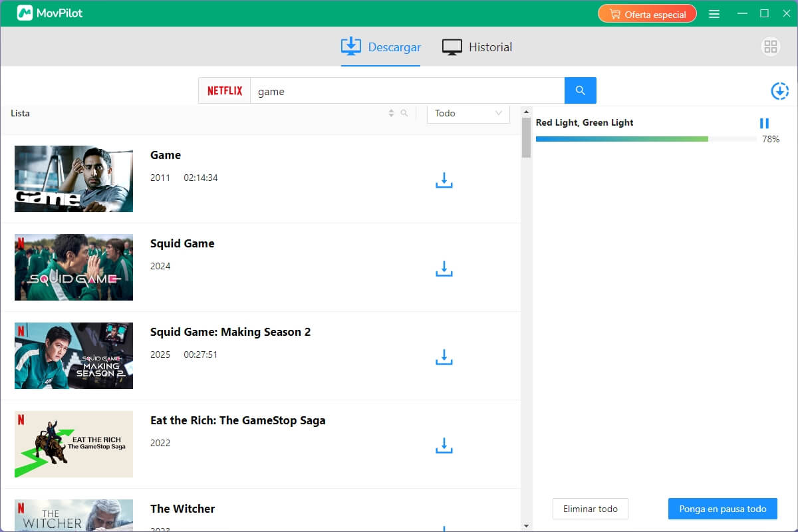Click The Witcher thumbnail
This screenshot has height=532, width=798.
(74, 515)
